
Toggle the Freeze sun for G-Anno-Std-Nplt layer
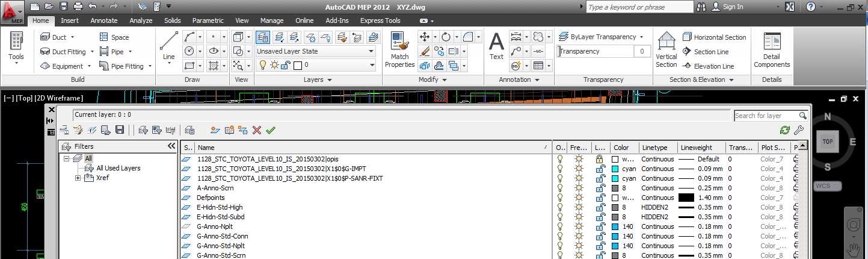[x=579, y=246]
